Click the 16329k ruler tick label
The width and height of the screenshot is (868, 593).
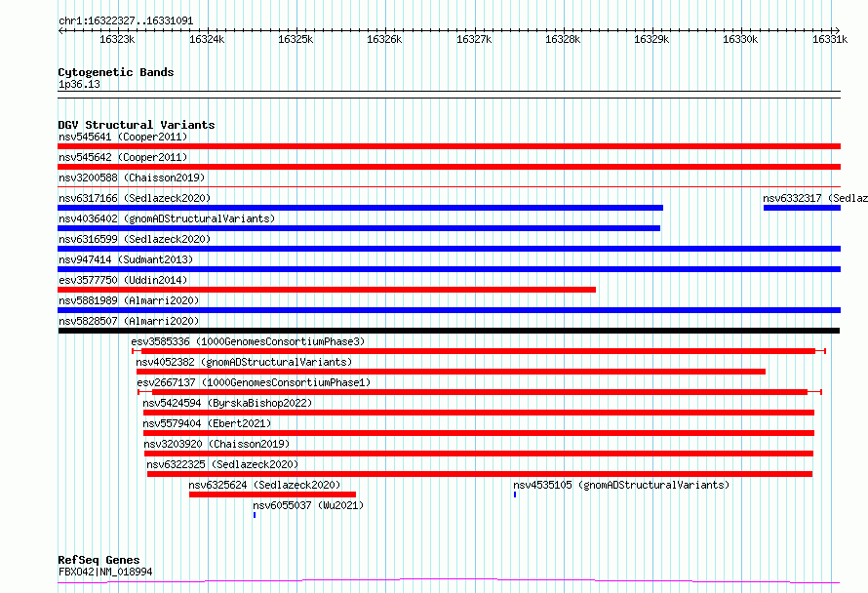pyautogui.click(x=651, y=39)
